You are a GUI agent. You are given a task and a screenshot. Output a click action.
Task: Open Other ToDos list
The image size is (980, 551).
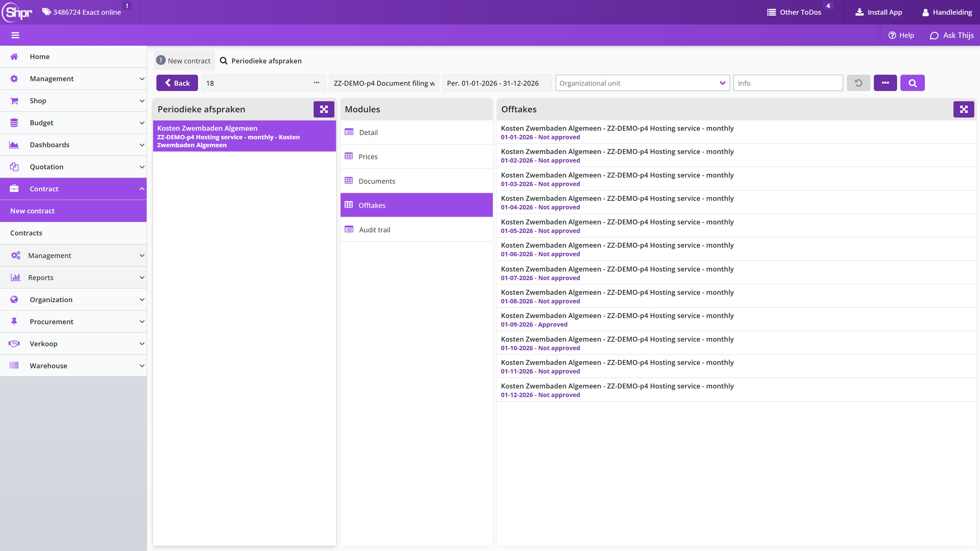(794, 12)
